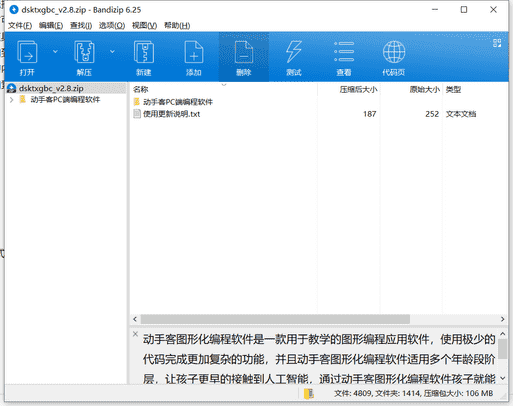Click the text file icon of 使用更新说明.txt
Screen dimensions: 513x406
pos(137,114)
